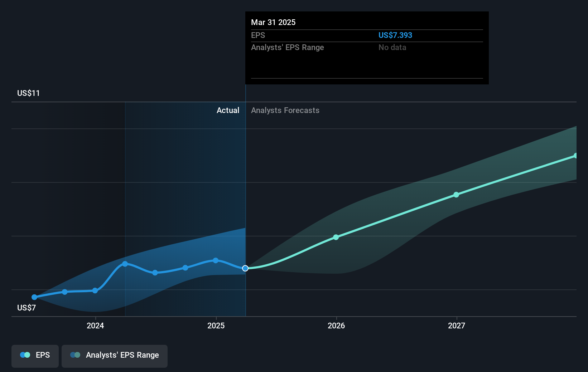
Task: Click the 2024 axis label
Action: point(95,325)
